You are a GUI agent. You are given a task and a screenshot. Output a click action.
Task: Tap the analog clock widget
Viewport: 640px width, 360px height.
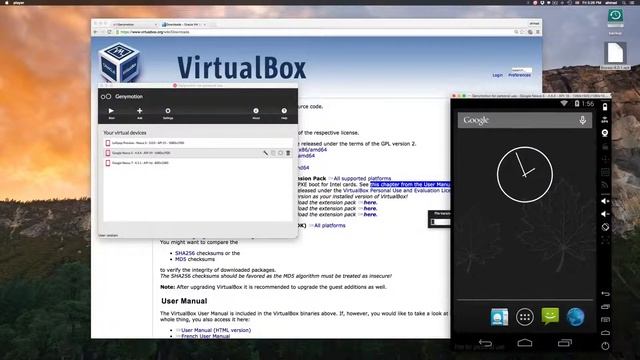525,174
